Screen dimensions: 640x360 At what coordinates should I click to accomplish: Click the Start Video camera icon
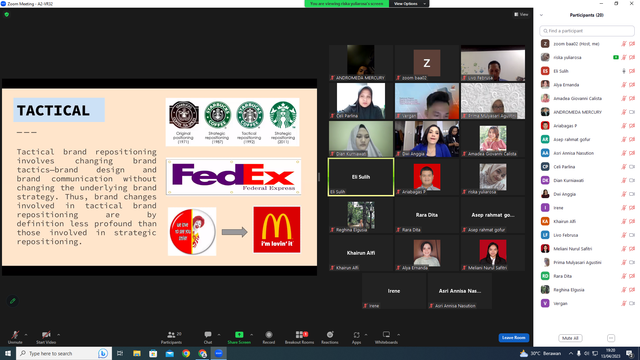[x=46, y=335]
